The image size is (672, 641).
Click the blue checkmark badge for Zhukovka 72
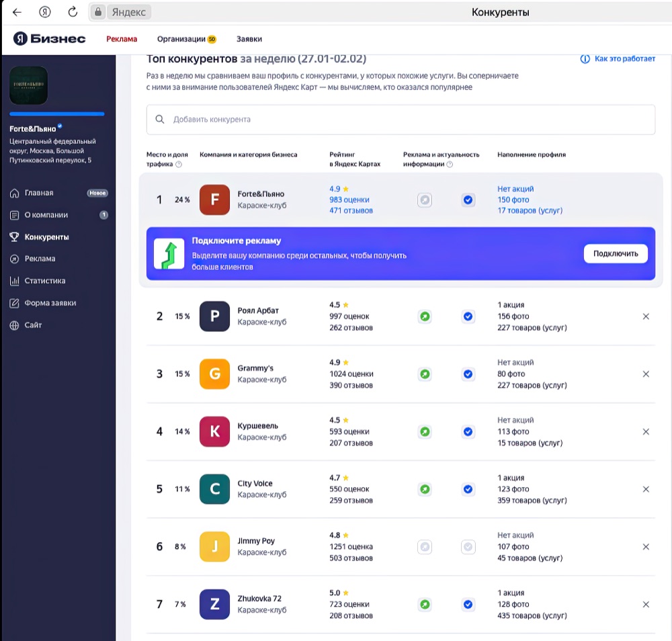coord(468,604)
